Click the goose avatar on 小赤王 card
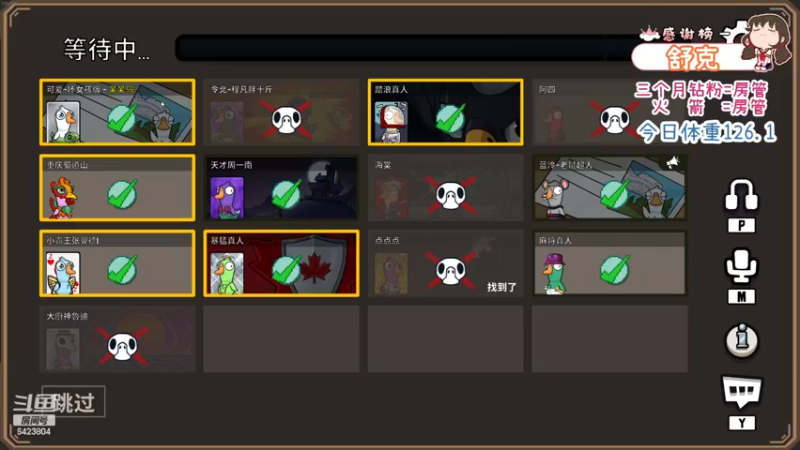The image size is (800, 450). pos(63,273)
